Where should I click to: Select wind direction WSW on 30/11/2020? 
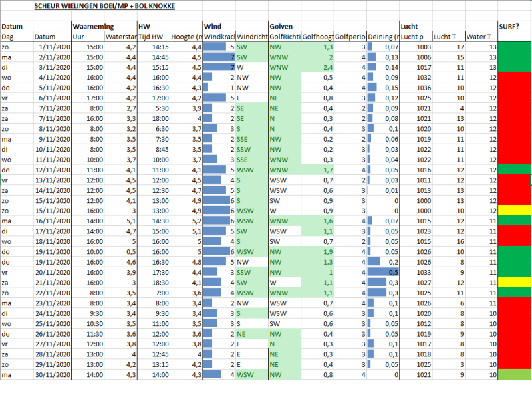(x=252, y=374)
